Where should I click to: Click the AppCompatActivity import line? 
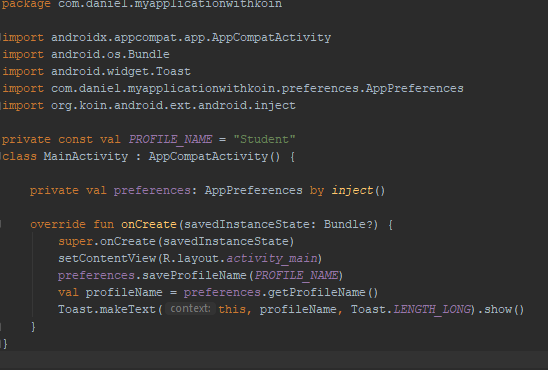pos(166,37)
